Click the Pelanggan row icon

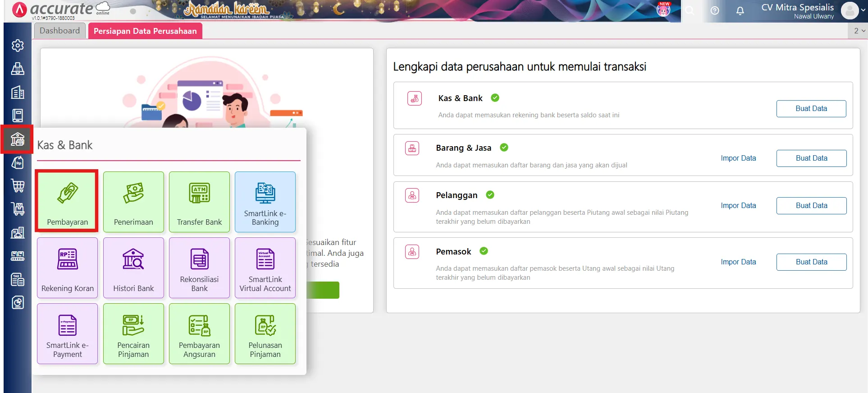412,195
